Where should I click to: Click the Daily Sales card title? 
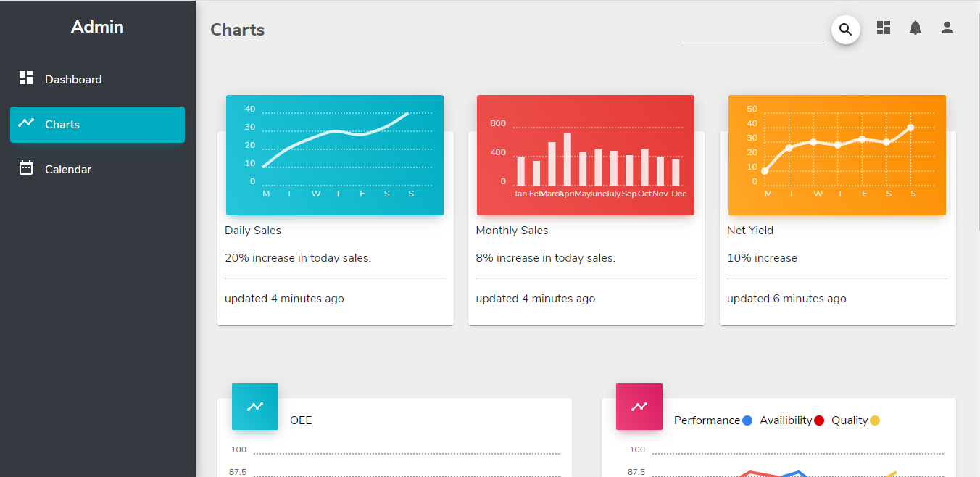click(x=253, y=231)
